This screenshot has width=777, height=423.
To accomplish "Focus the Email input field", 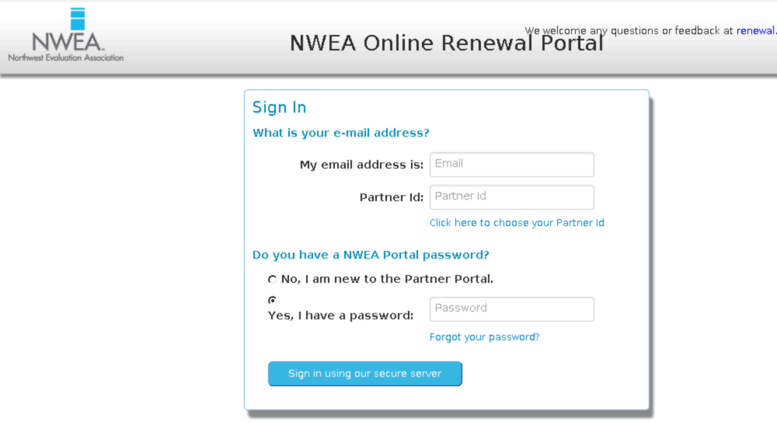I will pos(511,164).
